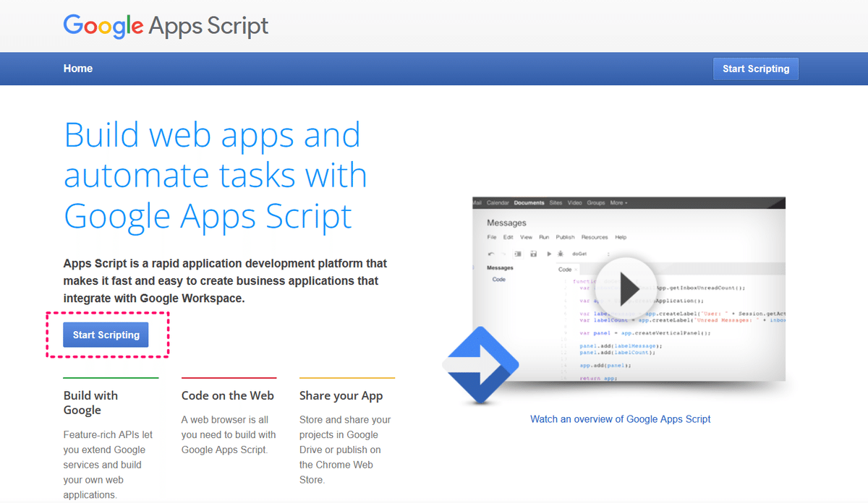Click the main headline about building web apps
868x503 pixels.
tap(216, 175)
